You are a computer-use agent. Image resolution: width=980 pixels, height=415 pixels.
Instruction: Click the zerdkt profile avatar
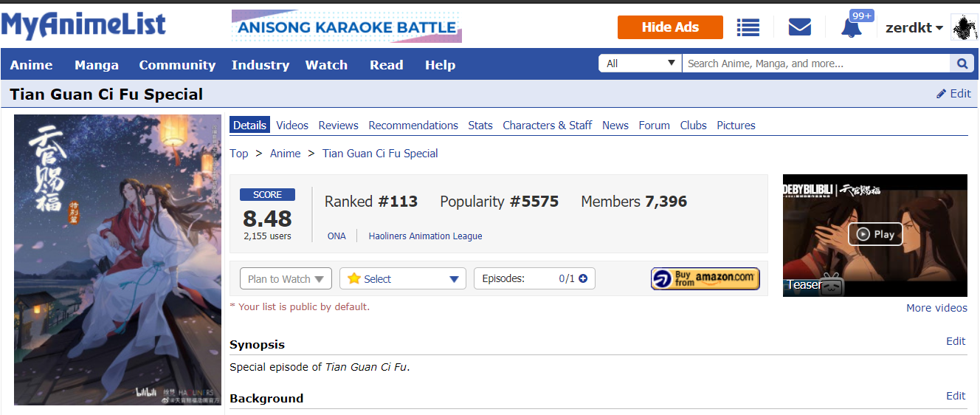click(x=965, y=28)
